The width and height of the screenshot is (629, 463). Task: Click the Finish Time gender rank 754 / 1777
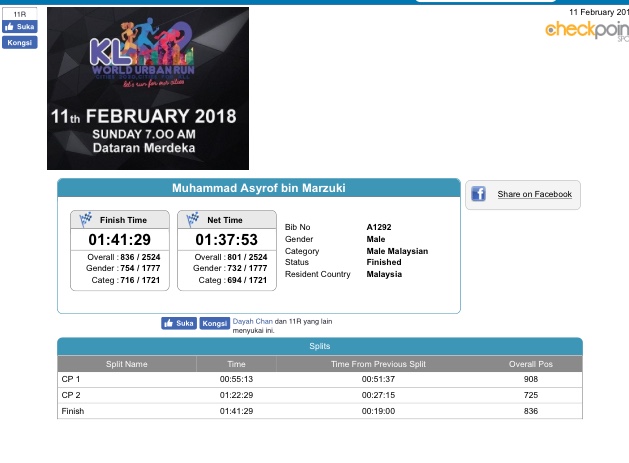[140, 268]
